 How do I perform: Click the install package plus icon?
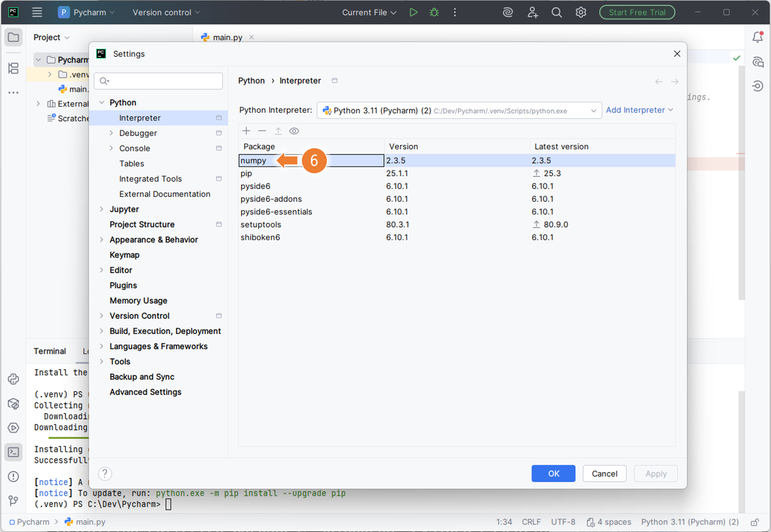(x=246, y=131)
